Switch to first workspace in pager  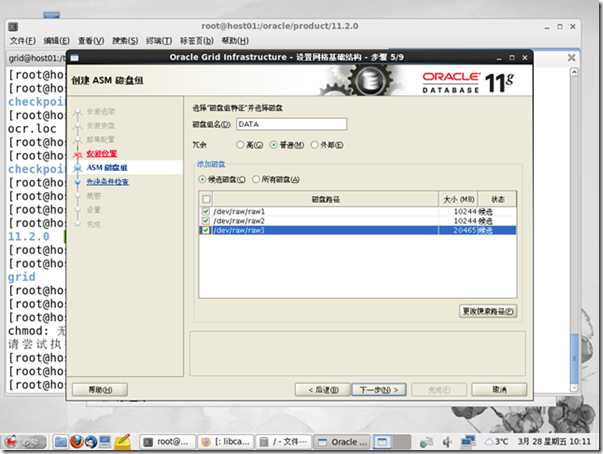(x=382, y=442)
